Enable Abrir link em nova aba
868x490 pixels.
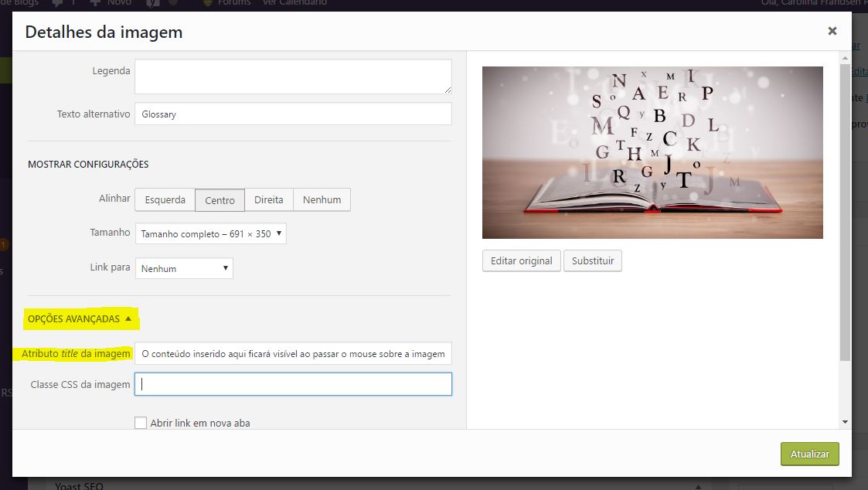click(141, 423)
